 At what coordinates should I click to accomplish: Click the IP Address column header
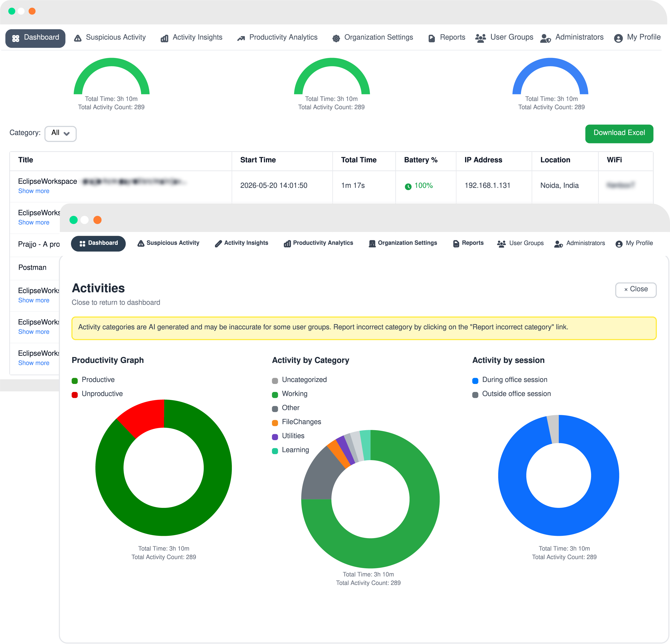(x=483, y=160)
